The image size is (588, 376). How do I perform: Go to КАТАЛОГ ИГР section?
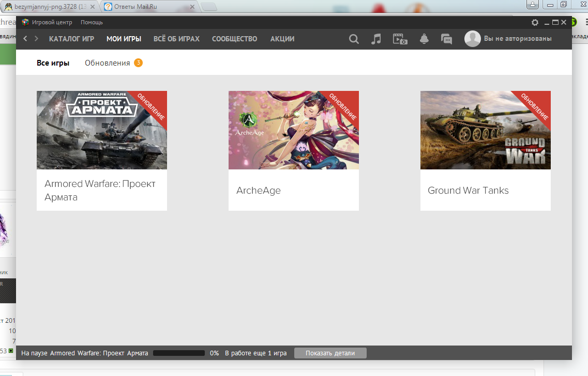(71, 39)
